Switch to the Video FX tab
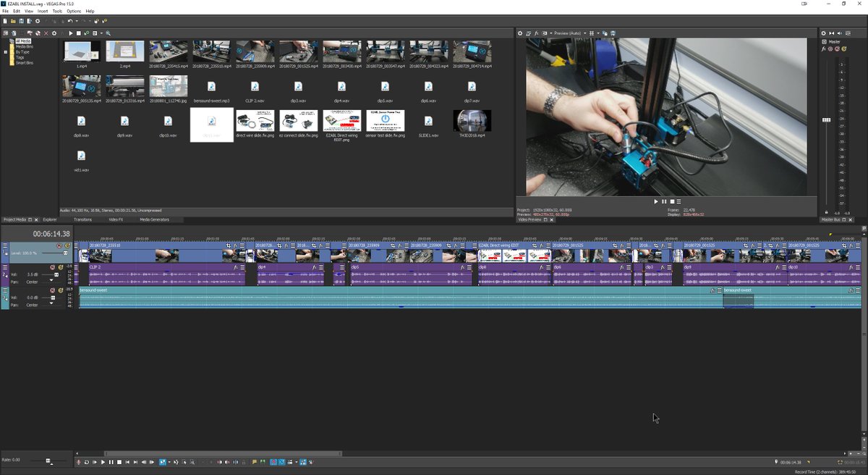The height and width of the screenshot is (475, 868). [116, 219]
